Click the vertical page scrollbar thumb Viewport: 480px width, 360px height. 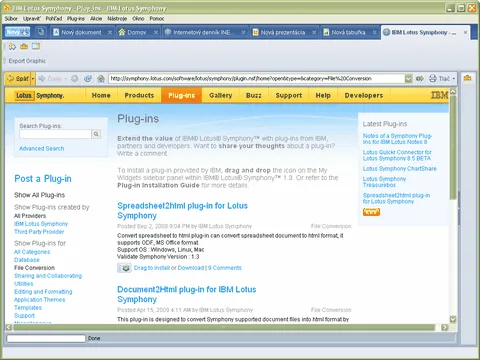pyautogui.click(x=453, y=147)
